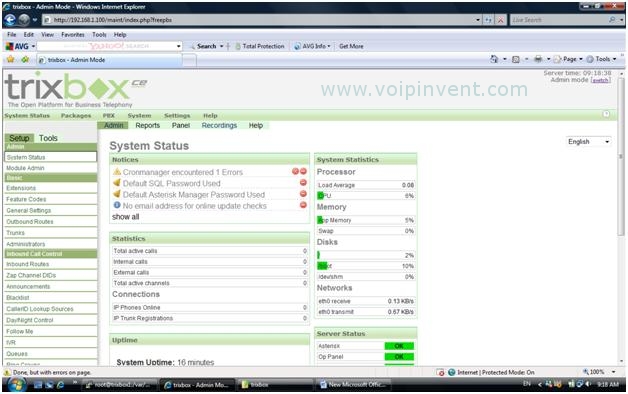
Task: Switch to the Tools sidebar tab
Action: tap(48, 138)
